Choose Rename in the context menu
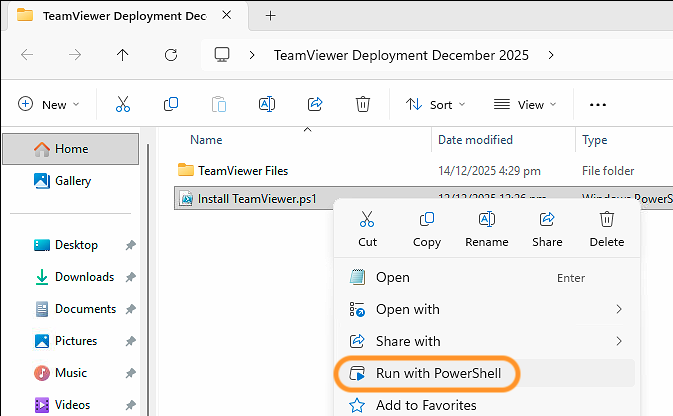The height and width of the screenshot is (416, 673). click(x=487, y=229)
